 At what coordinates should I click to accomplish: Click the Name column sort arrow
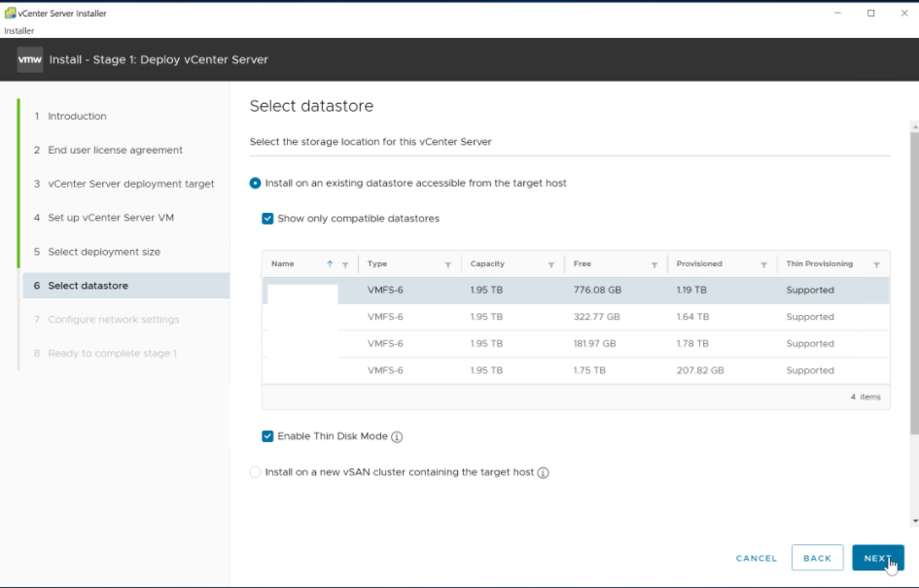click(330, 264)
